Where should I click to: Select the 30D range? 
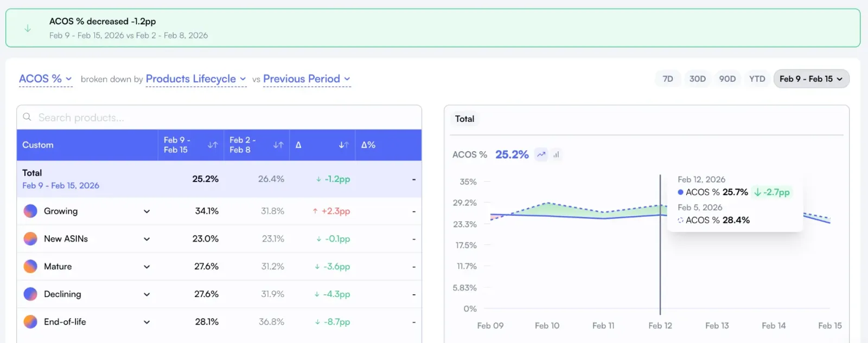[x=698, y=79]
